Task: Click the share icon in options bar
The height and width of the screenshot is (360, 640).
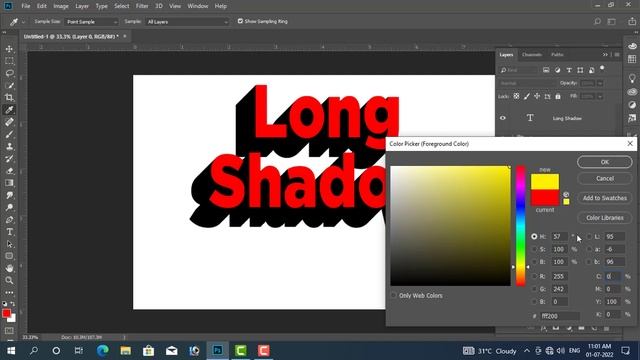Action: (632, 21)
